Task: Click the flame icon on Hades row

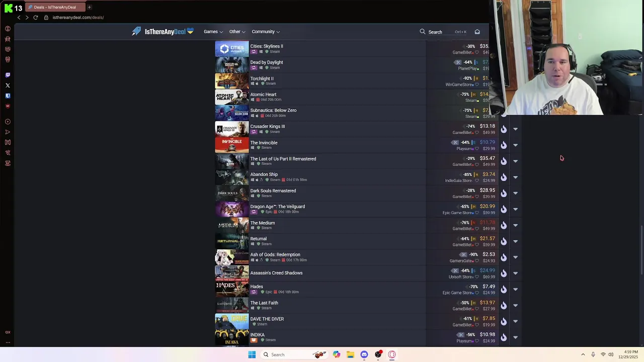Action: coord(503,289)
